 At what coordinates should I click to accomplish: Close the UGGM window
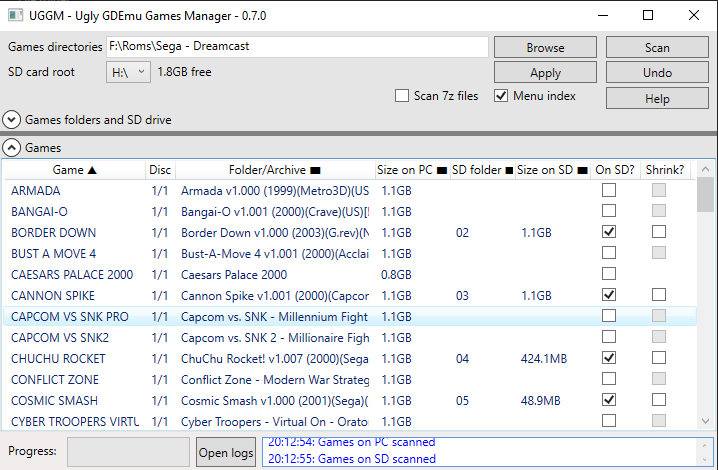(x=694, y=15)
